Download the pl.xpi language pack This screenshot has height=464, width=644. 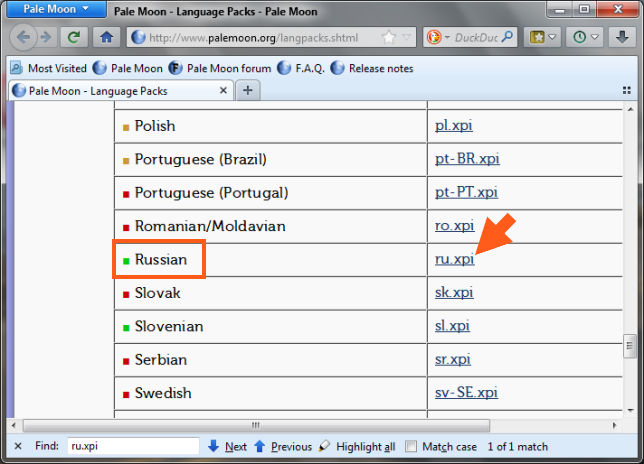pos(453,125)
